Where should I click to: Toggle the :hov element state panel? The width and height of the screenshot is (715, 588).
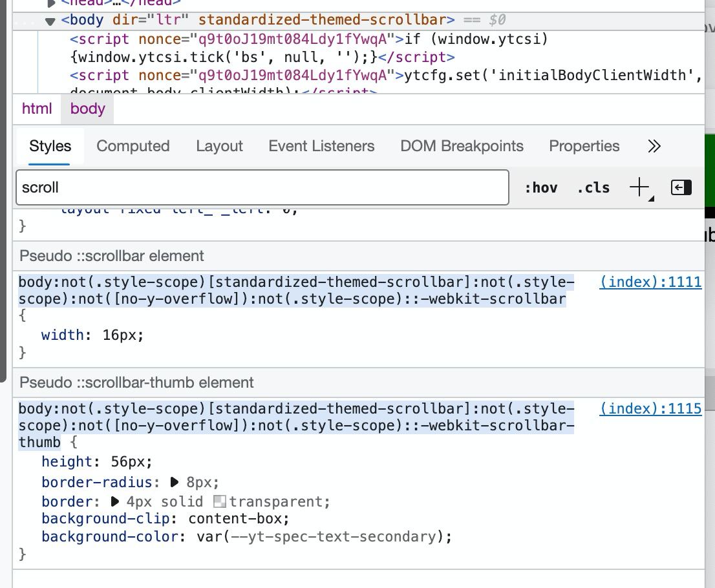click(x=540, y=187)
